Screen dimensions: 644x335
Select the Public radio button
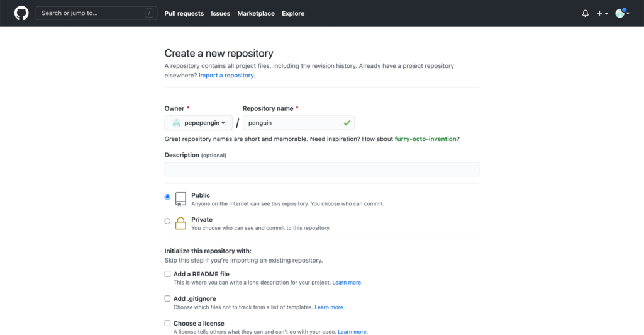tap(167, 197)
